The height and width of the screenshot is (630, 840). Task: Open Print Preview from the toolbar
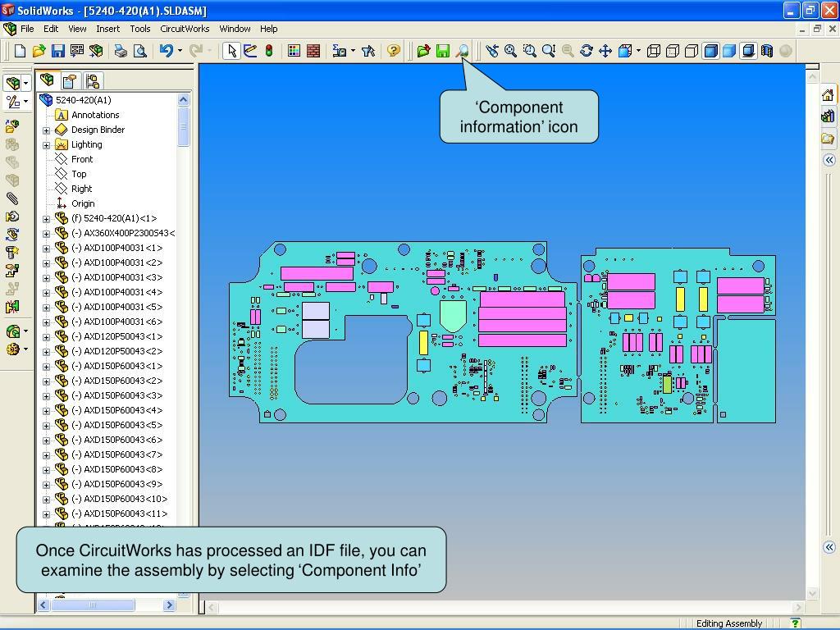click(139, 51)
